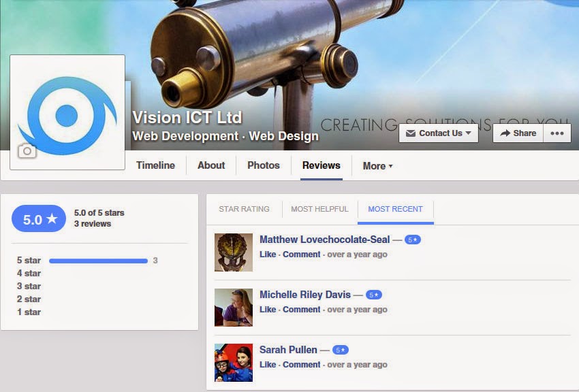Viewport: 579px width, 392px height.
Task: Click the Vision ICT Ltd page title
Action: tap(187, 118)
